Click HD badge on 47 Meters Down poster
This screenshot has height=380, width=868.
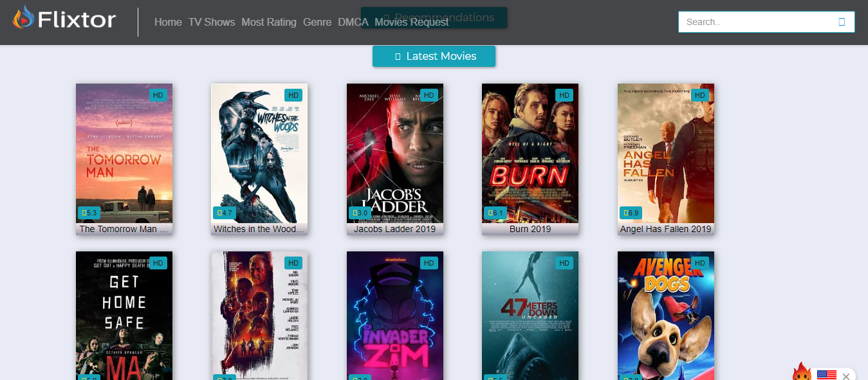pyautogui.click(x=564, y=263)
